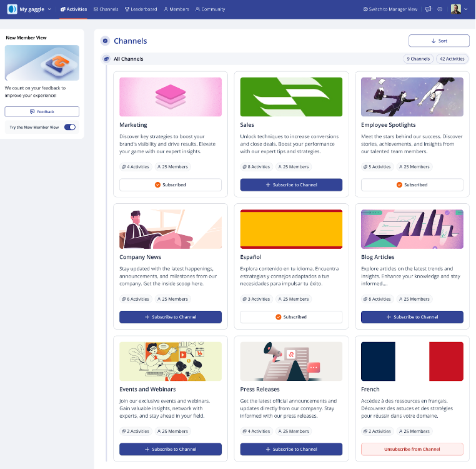This screenshot has width=476, height=469.
Task: Expand the profile menu chevron
Action: coord(465,9)
